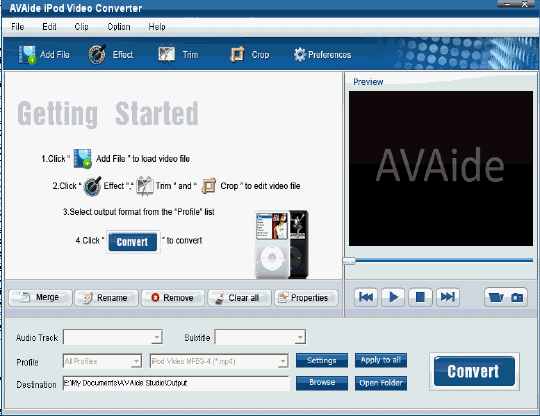Open the Effect tool in toolbar

point(97,54)
